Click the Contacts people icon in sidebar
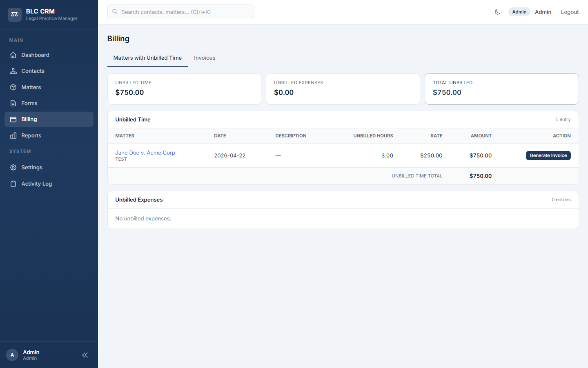The height and width of the screenshot is (368, 588). pos(13,71)
